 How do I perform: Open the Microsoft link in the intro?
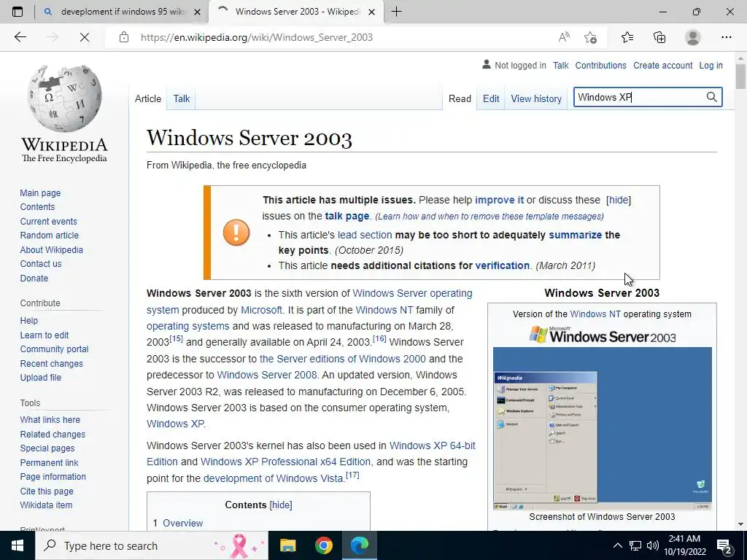tap(262, 310)
